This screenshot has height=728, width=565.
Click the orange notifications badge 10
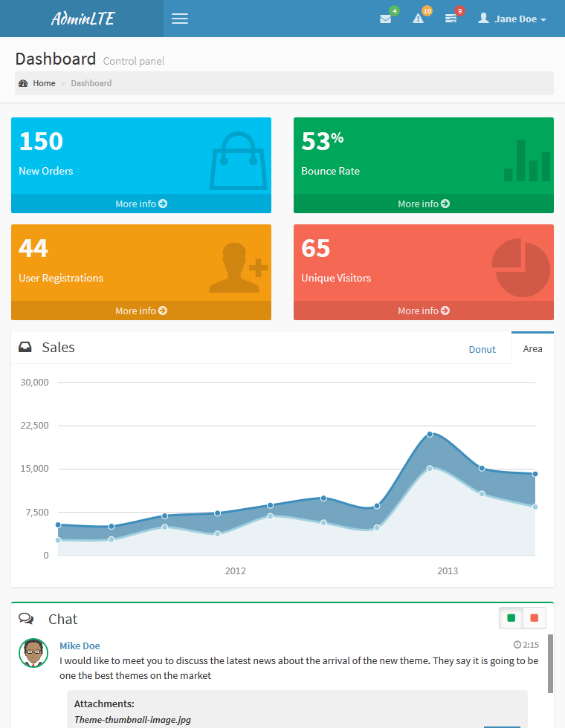point(427,10)
